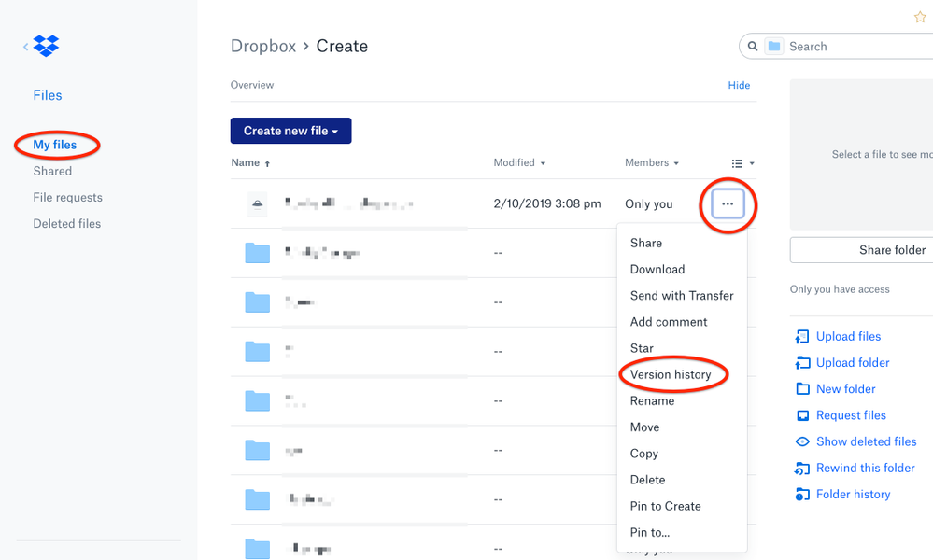The width and height of the screenshot is (933, 560).
Task: Click the Folder history icon
Action: 801,495
